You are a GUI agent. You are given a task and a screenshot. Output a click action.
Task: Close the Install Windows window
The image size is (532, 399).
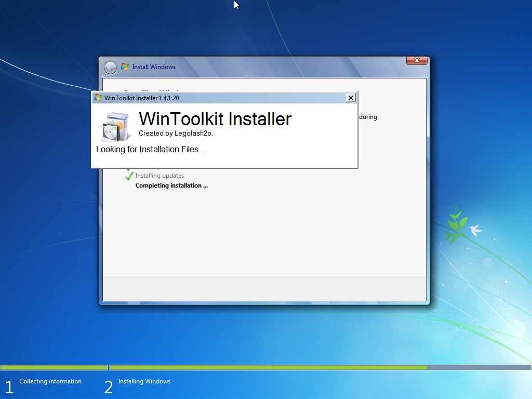click(x=417, y=60)
